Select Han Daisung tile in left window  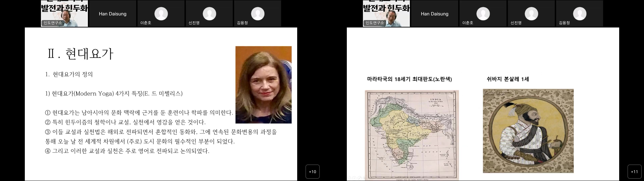pos(113,13)
